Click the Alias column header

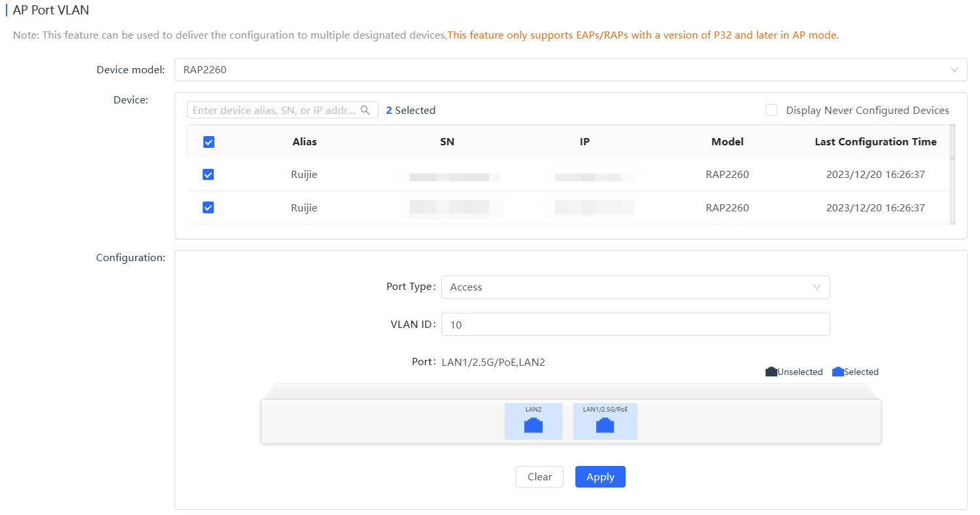point(305,142)
